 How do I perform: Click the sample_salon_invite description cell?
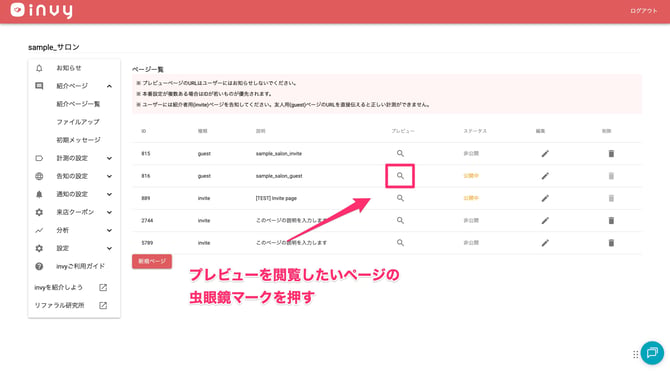(x=279, y=153)
